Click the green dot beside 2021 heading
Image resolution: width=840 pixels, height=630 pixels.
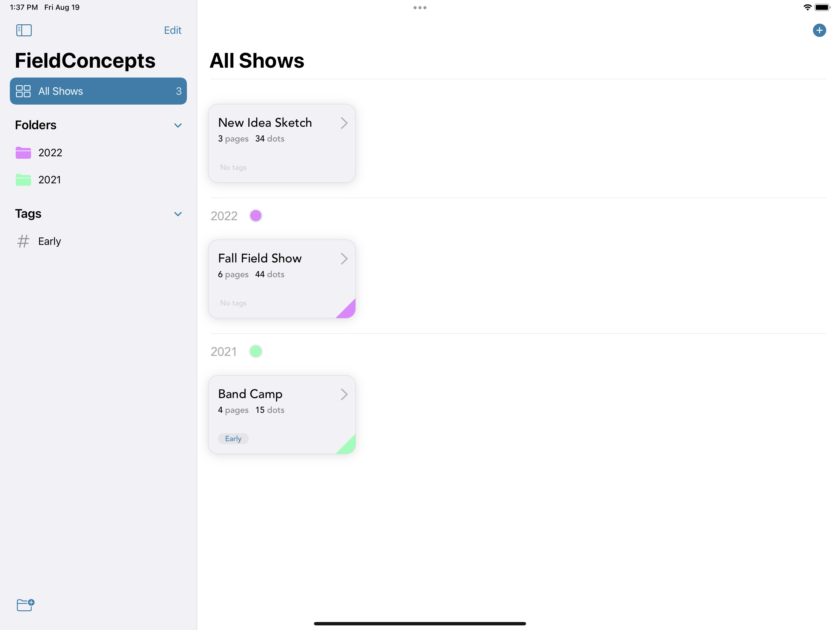pos(256,352)
